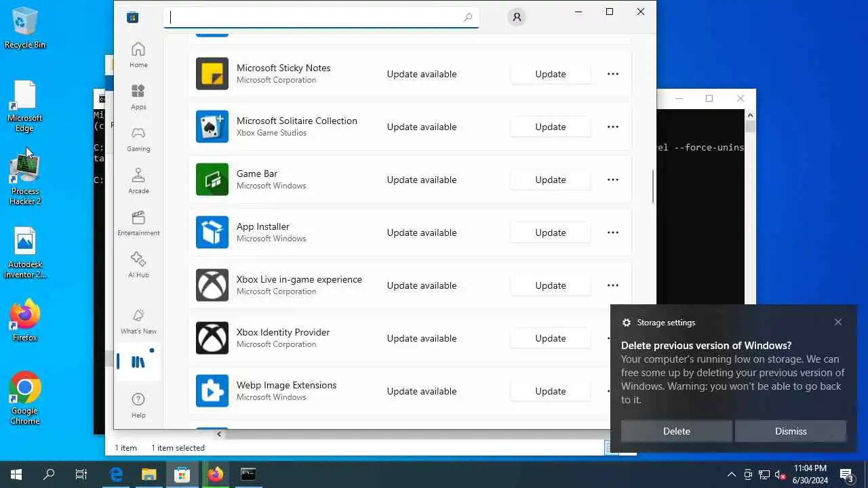The width and height of the screenshot is (868, 488).
Task: Select Autodesk Inventor desktop shortcut
Action: click(25, 253)
